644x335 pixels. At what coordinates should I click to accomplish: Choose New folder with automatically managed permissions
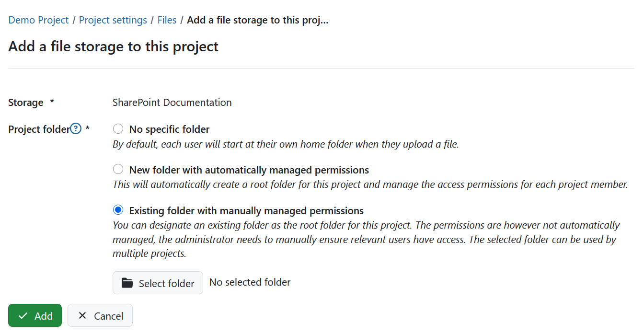(118, 169)
